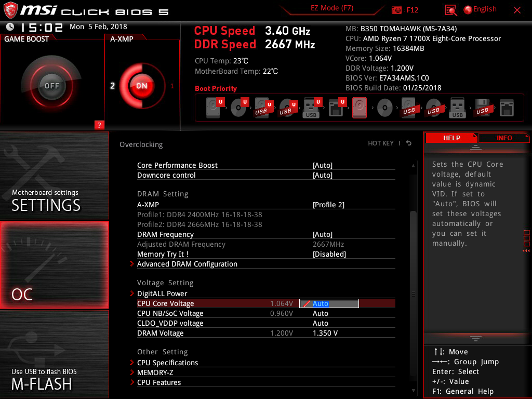Screen dimensions: 532x399
Task: Select legacy network boot device icon
Action: tap(507, 108)
